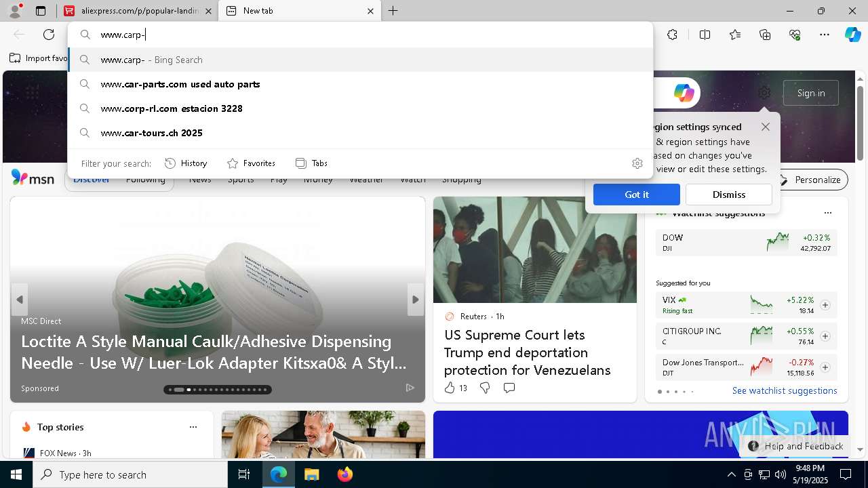Click the Sign in button
Viewport: 868px width, 488px height.
point(810,93)
